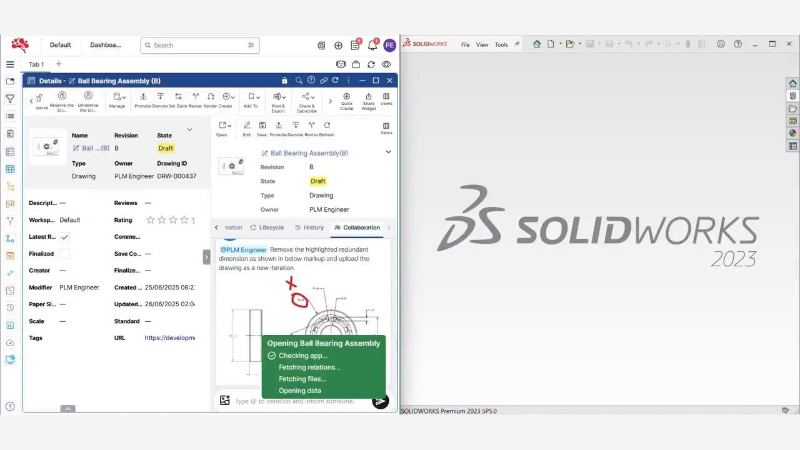Open the Print & Export dropdown
Viewport: 800px width, 450px height.
tap(278, 99)
